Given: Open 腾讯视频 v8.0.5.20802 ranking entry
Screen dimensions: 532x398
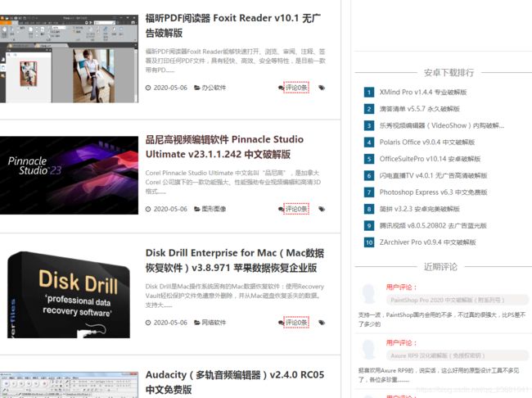Looking at the screenshot, I should click(x=433, y=225).
